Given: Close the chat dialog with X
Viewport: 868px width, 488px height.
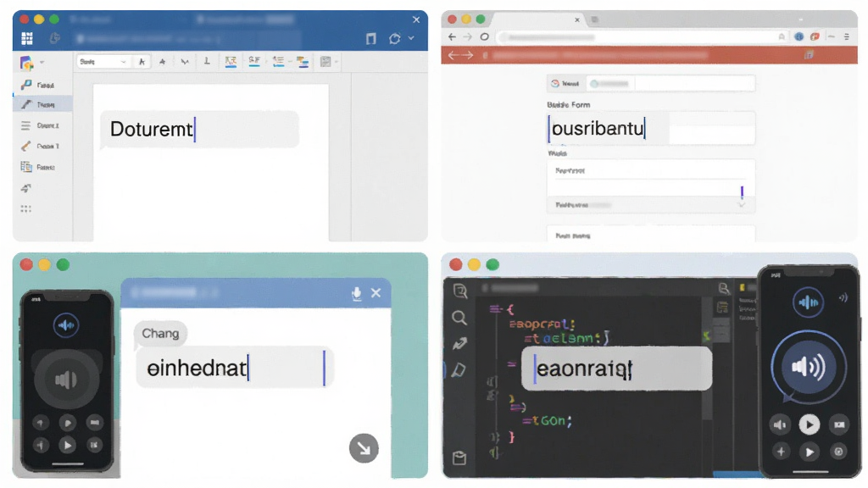Looking at the screenshot, I should (376, 292).
